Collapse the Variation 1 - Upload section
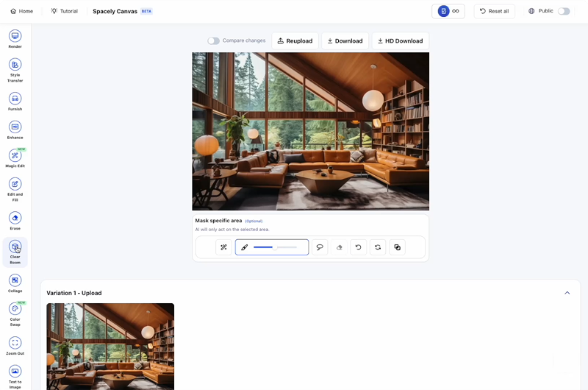 coord(567,293)
